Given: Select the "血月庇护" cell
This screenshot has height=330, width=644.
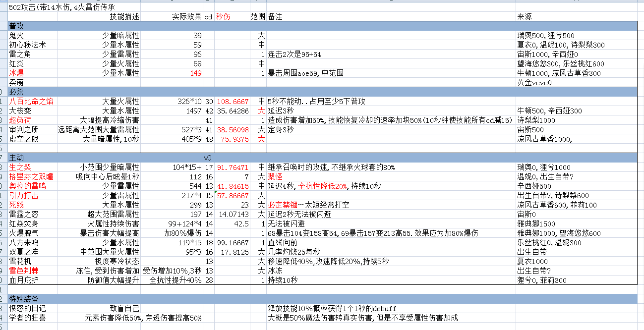Looking at the screenshot, I should click(x=23, y=280).
